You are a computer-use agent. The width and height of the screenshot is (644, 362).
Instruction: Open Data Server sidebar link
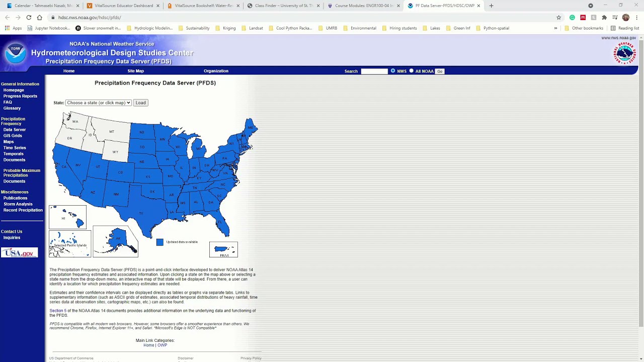(x=15, y=130)
